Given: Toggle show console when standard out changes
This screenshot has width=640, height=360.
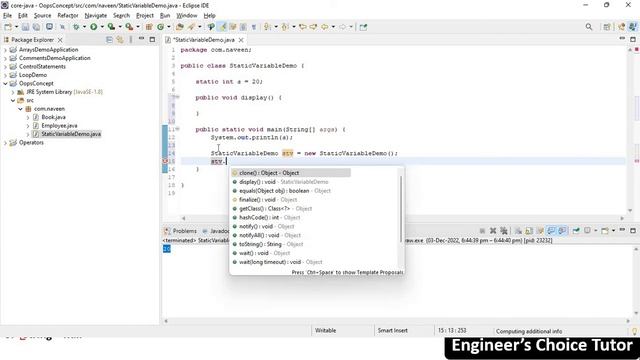Looking at the screenshot, I should 551,231.
